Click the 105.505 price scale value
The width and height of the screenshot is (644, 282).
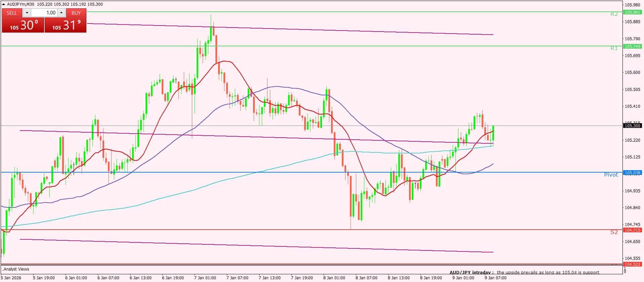click(x=632, y=90)
